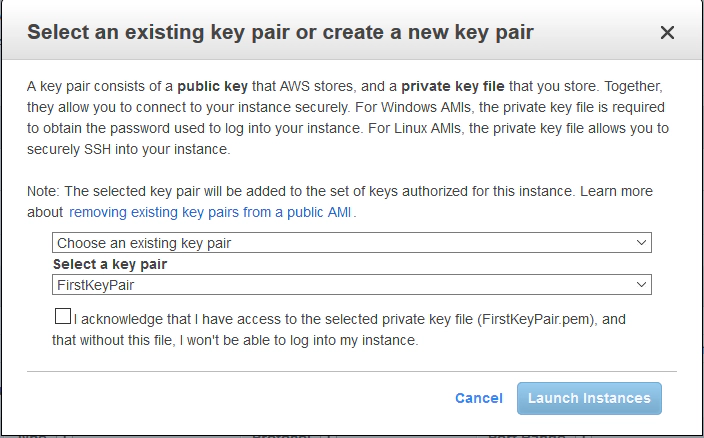Close the key pair dialog with the X
Image resolution: width=704 pixels, height=438 pixels.
(667, 33)
